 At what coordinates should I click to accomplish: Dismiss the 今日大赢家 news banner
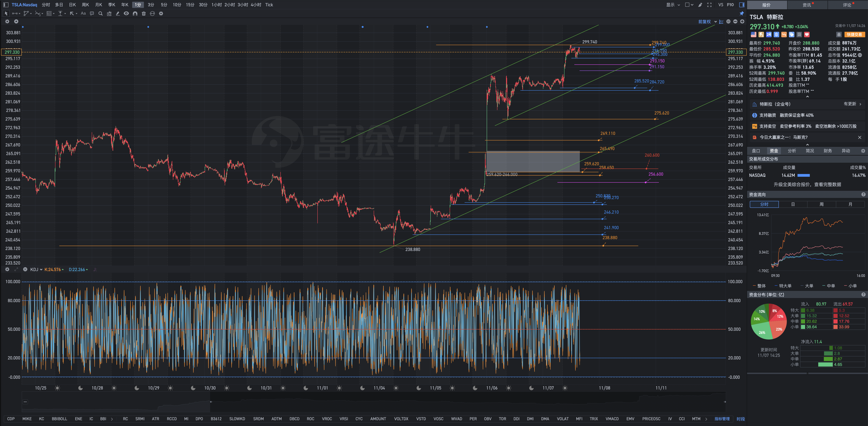coord(860,137)
